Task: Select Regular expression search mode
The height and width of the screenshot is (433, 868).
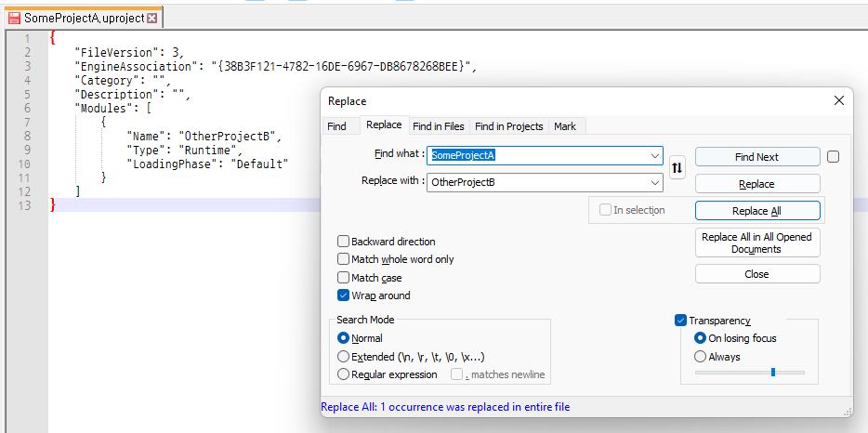Action: (x=344, y=374)
